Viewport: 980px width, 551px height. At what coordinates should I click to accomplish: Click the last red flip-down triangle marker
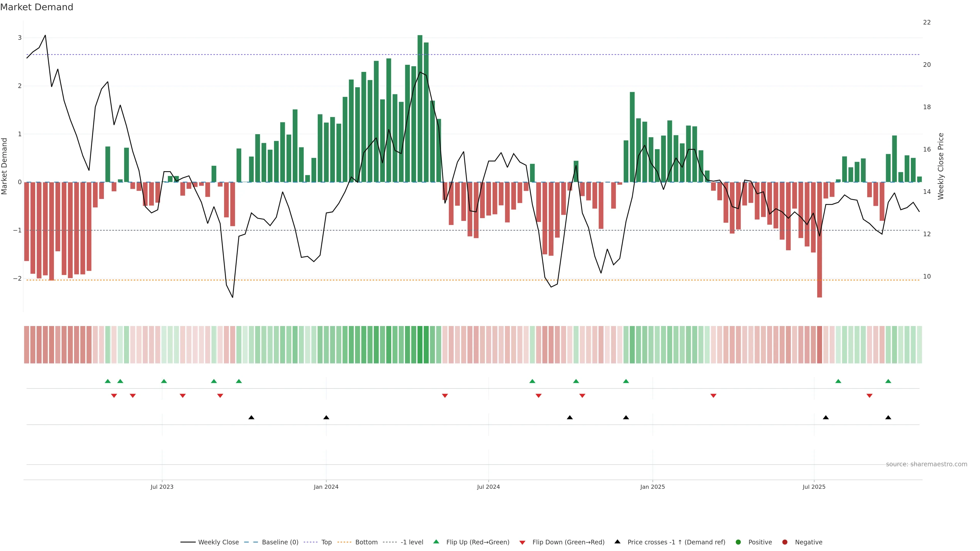coord(869,396)
